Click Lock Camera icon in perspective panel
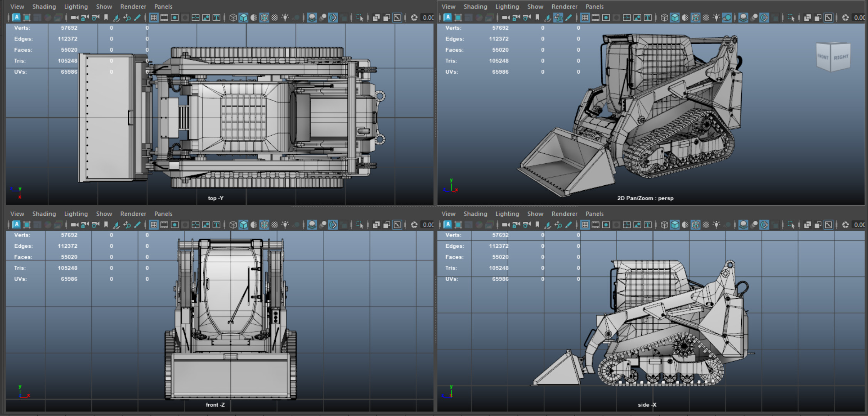 (x=516, y=17)
